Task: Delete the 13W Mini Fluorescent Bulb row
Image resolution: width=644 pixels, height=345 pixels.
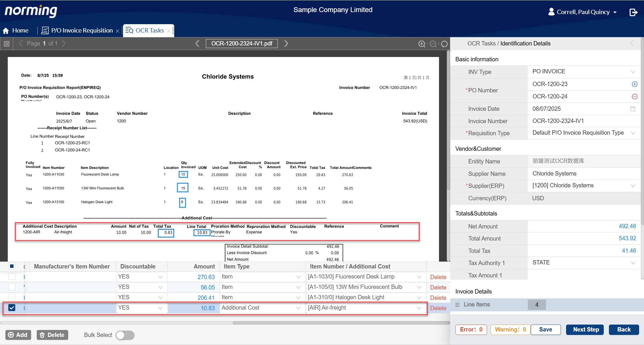Action: pos(438,287)
